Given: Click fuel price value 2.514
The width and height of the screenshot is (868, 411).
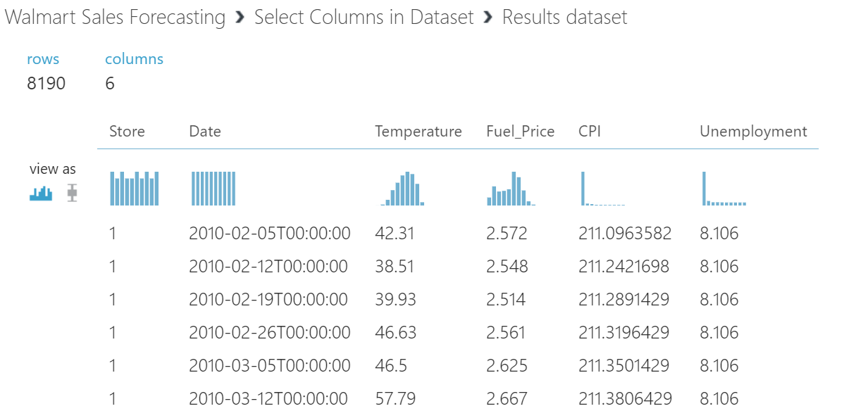Looking at the screenshot, I should [x=506, y=299].
